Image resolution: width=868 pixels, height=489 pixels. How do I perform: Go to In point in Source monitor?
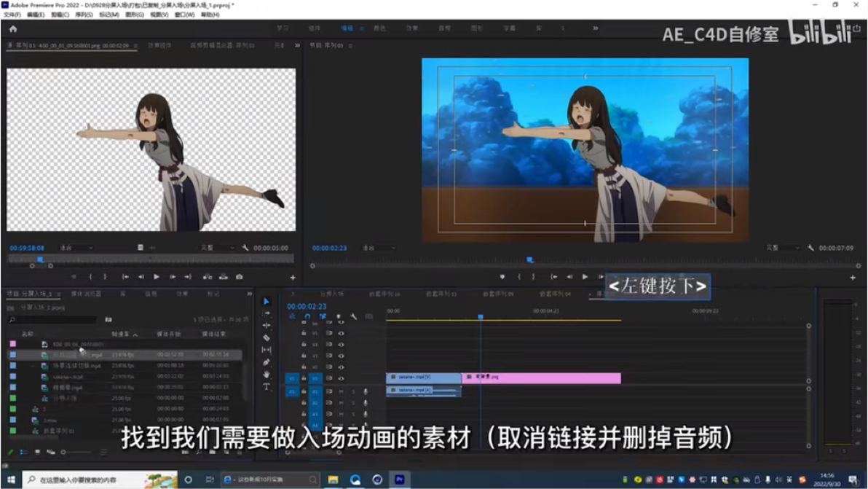pos(126,277)
